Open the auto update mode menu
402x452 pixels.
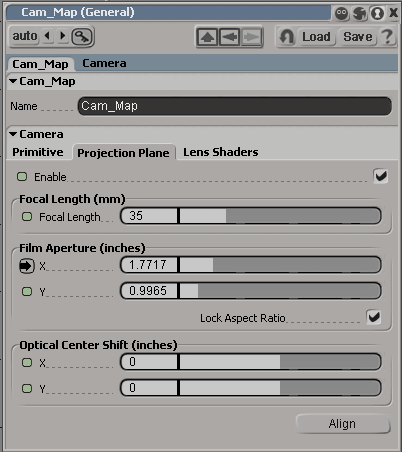click(25, 36)
